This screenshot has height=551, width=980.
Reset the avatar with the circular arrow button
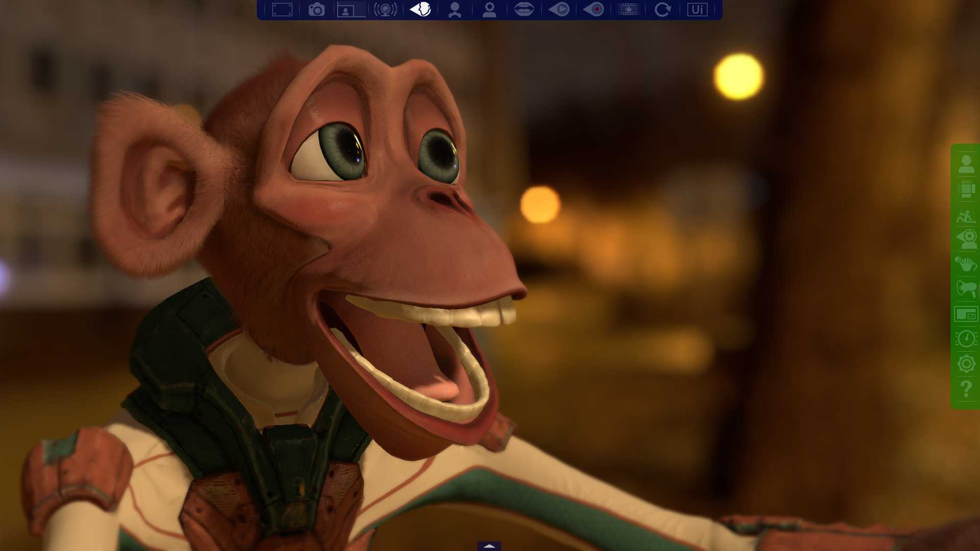click(x=663, y=9)
